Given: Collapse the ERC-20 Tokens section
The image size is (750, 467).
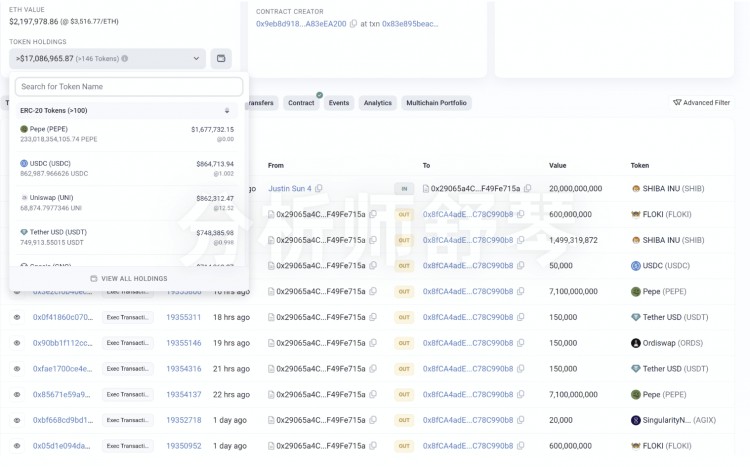Looking at the screenshot, I should (227, 111).
